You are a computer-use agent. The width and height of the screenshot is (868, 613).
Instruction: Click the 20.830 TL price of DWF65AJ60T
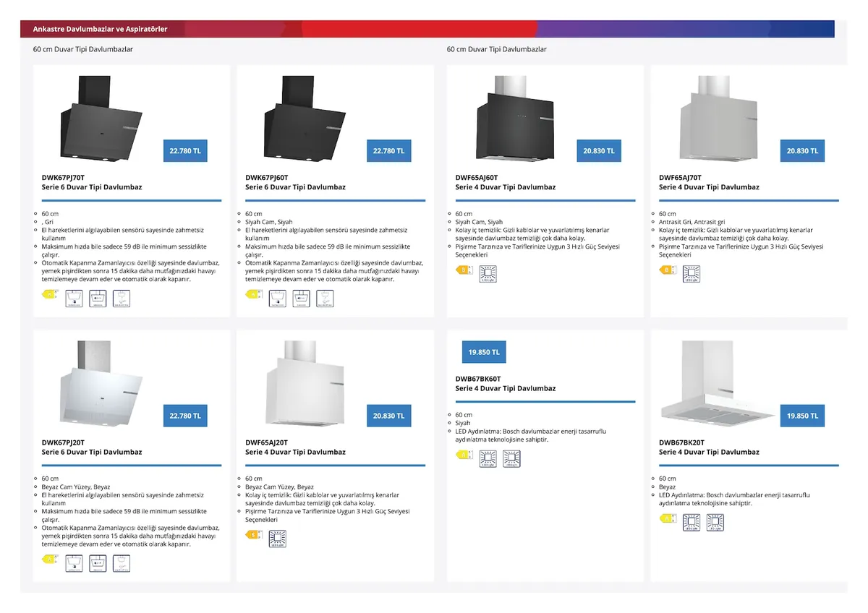coord(599,151)
